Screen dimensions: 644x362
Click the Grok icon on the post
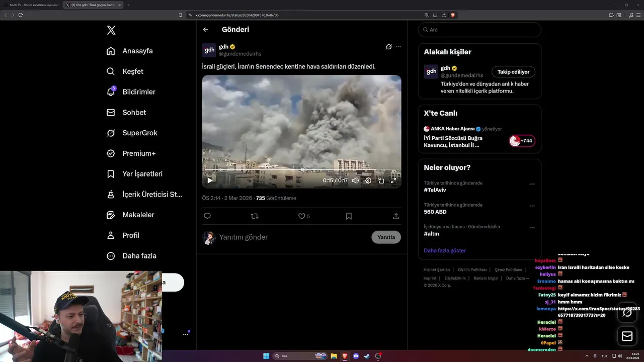388,47
